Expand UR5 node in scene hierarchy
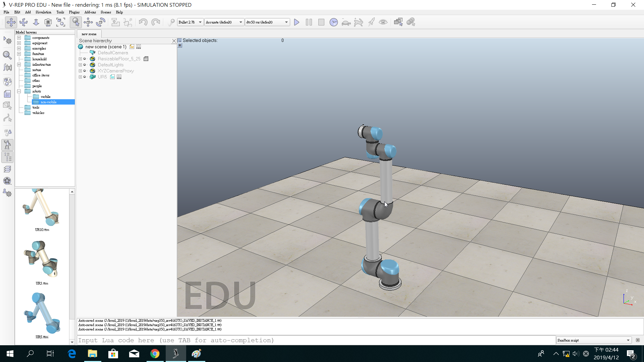This screenshot has width=644, height=362. coord(80,77)
